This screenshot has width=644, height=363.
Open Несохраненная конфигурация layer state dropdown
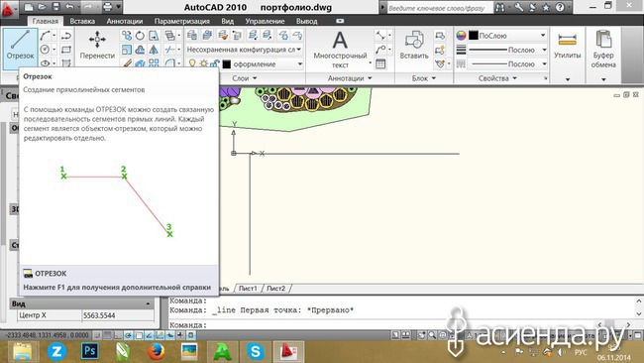(244, 50)
